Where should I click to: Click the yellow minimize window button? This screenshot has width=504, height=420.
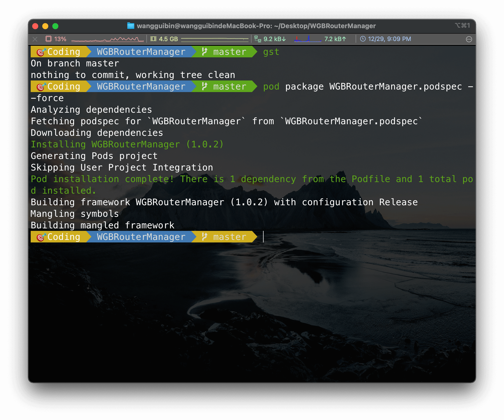(45, 26)
